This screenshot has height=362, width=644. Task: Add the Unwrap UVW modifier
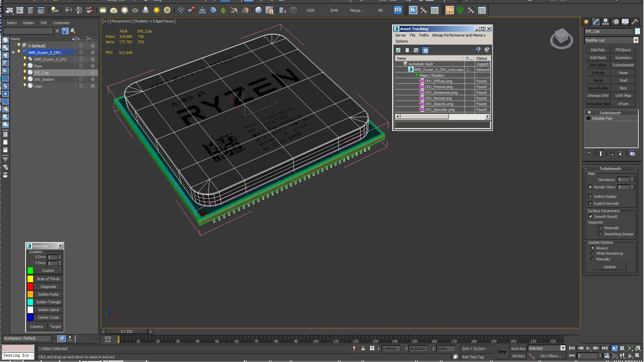click(598, 96)
